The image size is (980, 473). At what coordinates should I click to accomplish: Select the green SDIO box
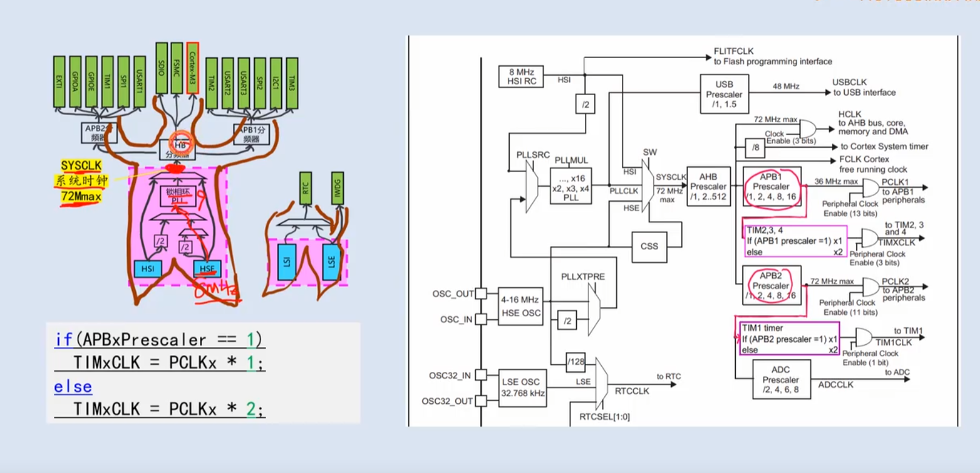(x=161, y=68)
